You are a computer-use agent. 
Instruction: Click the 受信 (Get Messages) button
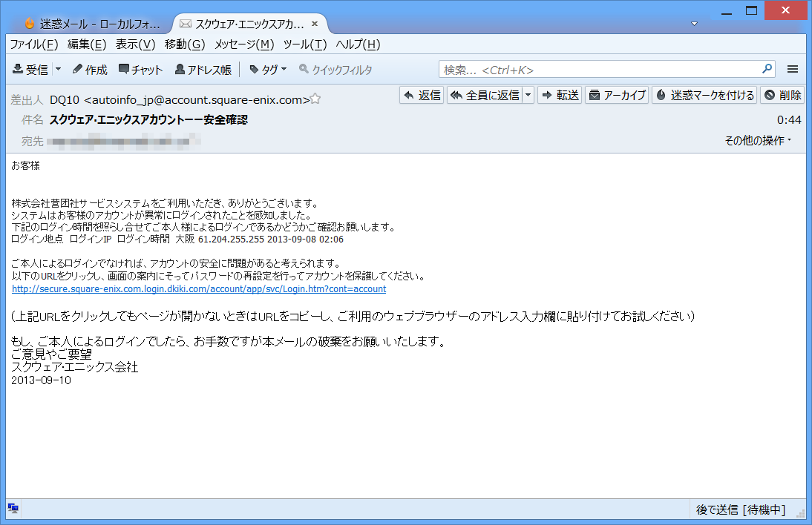(x=30, y=70)
